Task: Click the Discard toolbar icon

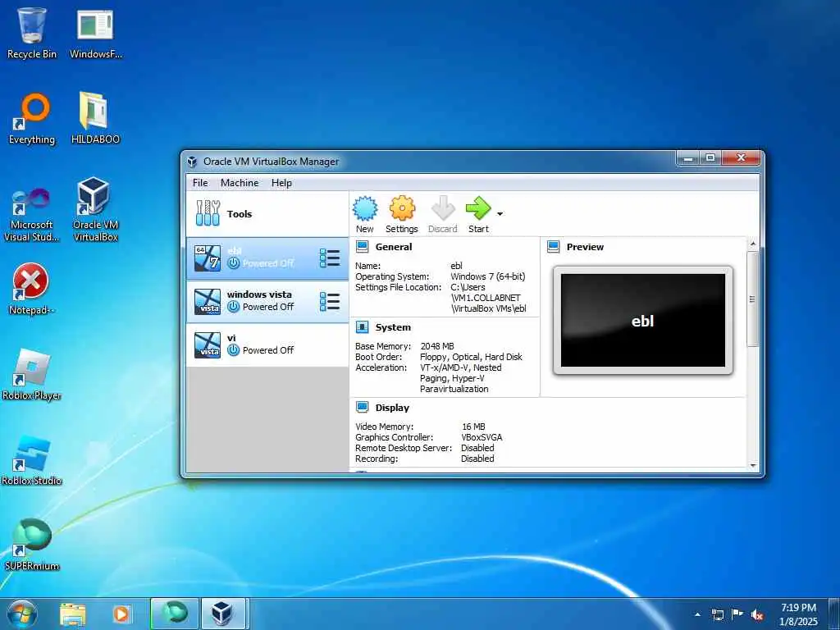Action: tap(442, 214)
